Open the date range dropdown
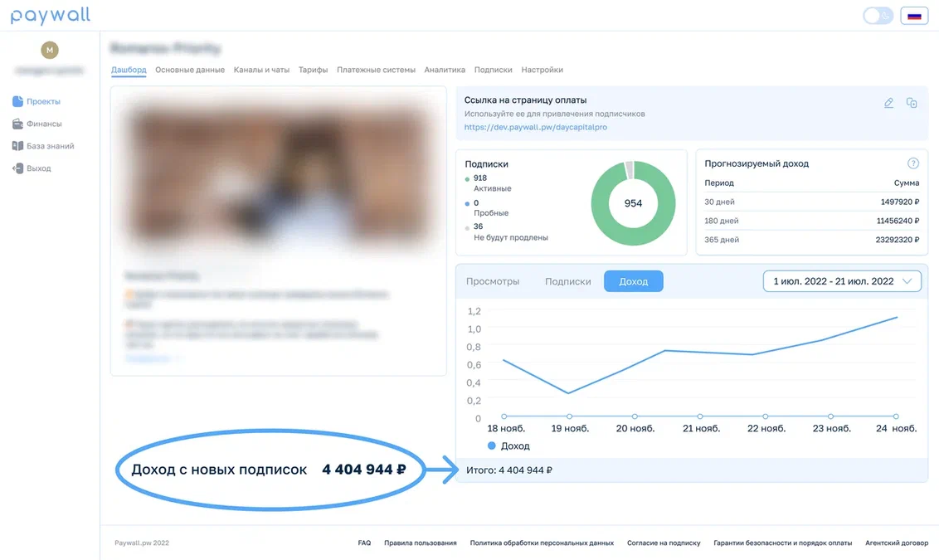This screenshot has height=560, width=939. 842,281
